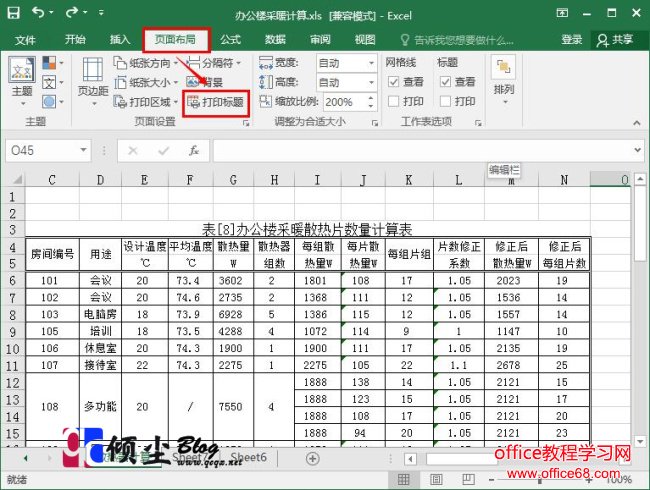The width and height of the screenshot is (650, 490).
Task: Switch to Normal view icon
Action: click(x=403, y=480)
